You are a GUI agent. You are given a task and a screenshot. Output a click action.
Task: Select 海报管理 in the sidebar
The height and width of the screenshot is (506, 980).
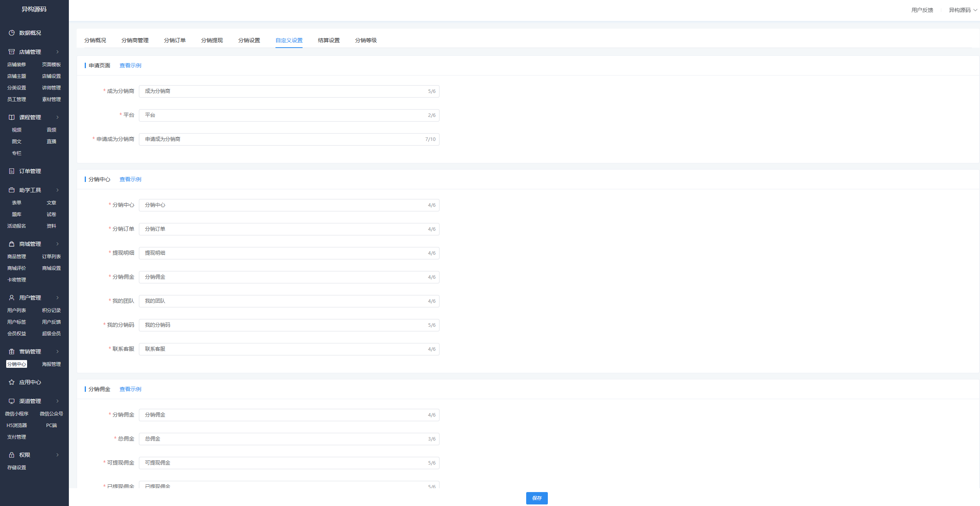point(51,364)
